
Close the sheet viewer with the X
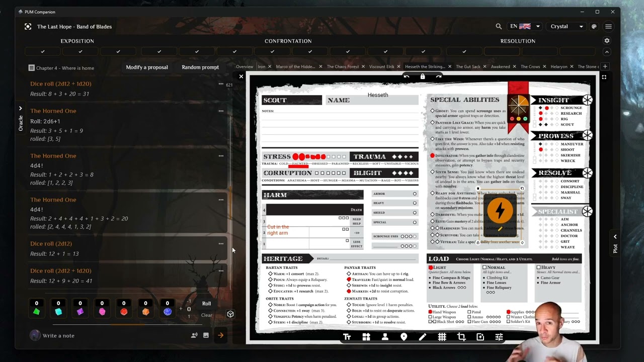241,76
